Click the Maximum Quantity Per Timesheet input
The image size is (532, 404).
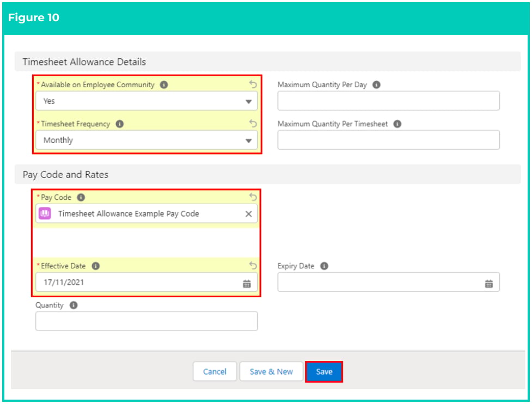coord(389,140)
